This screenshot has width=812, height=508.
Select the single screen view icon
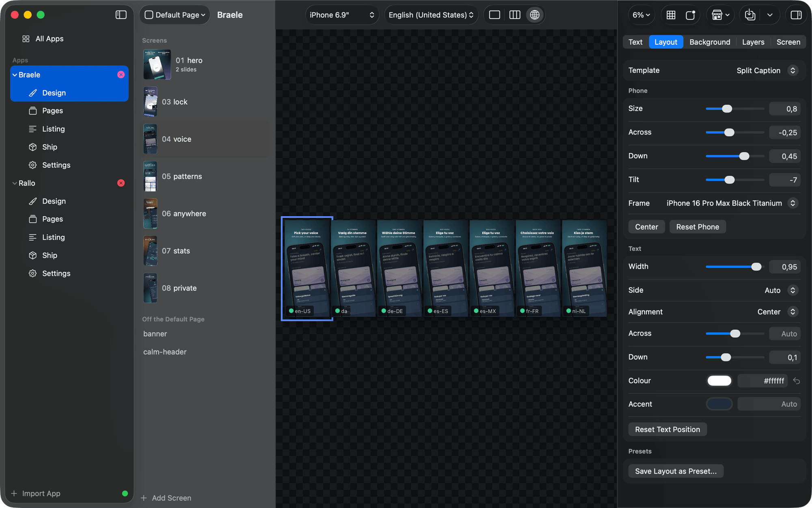pos(495,15)
